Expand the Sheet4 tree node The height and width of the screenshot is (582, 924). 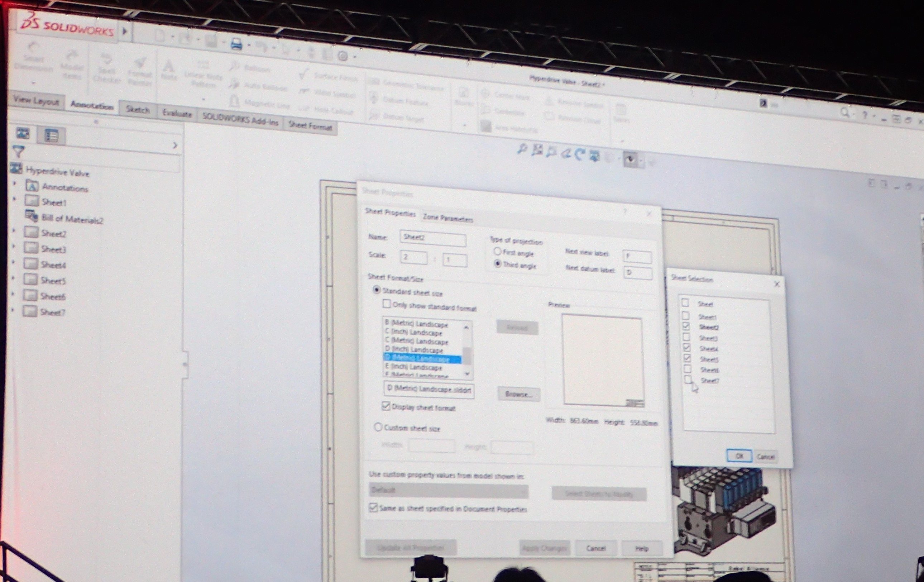coord(13,262)
